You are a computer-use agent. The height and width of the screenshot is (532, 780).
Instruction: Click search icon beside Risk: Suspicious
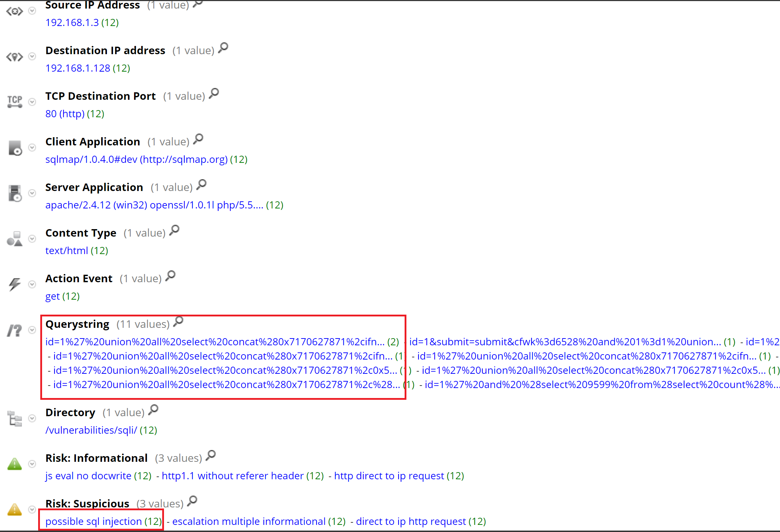tap(192, 501)
